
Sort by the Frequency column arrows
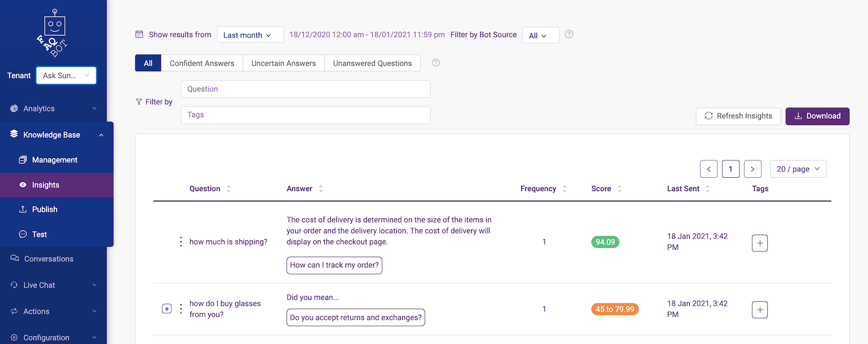tap(565, 189)
